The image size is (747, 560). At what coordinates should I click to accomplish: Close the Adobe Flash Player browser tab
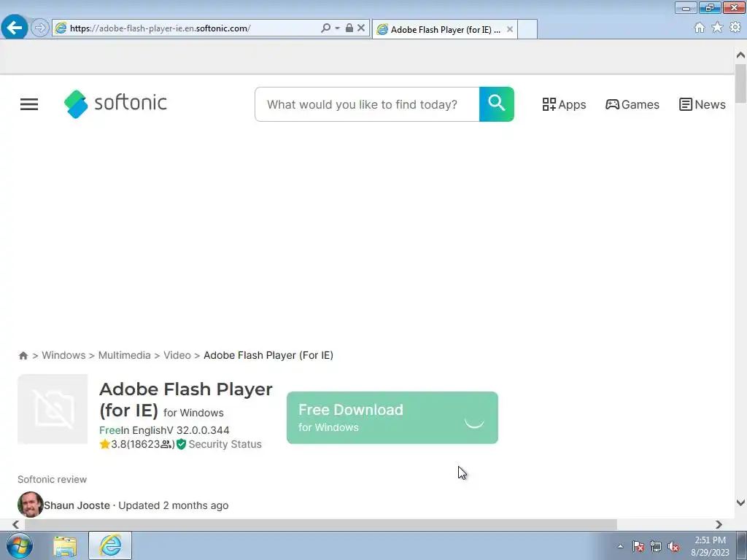[510, 29]
